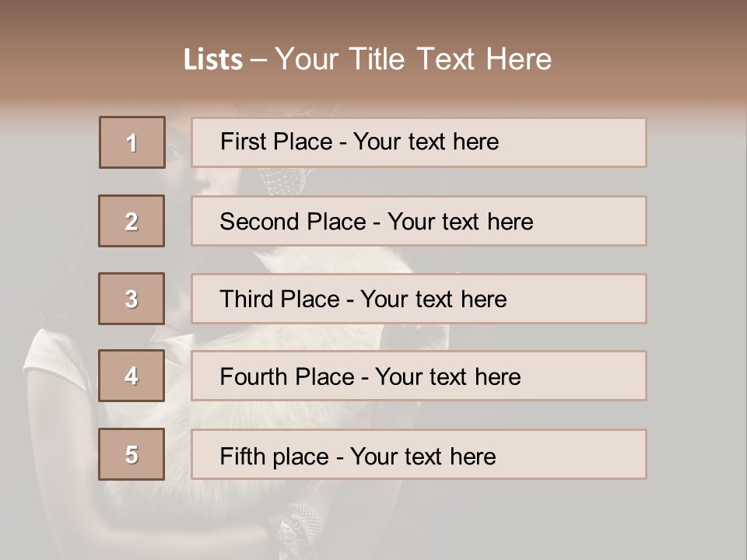The image size is (747, 560).
Task: Click the words Your text here in first bar
Action: (426, 142)
